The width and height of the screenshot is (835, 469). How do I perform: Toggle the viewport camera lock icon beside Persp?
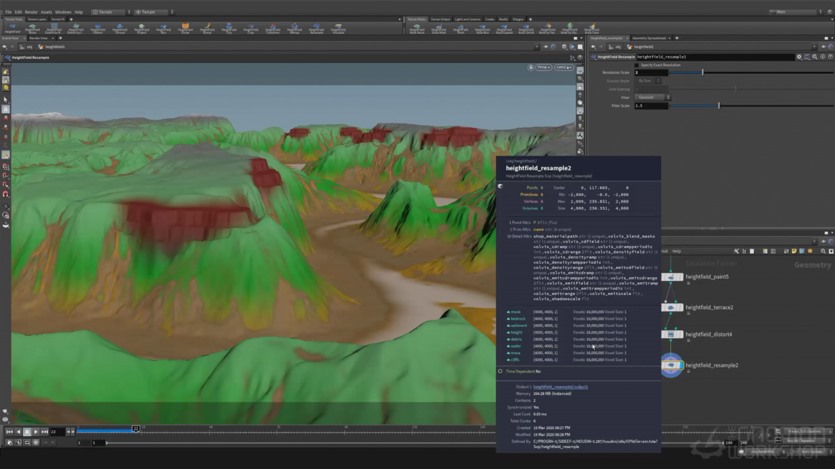click(x=530, y=68)
